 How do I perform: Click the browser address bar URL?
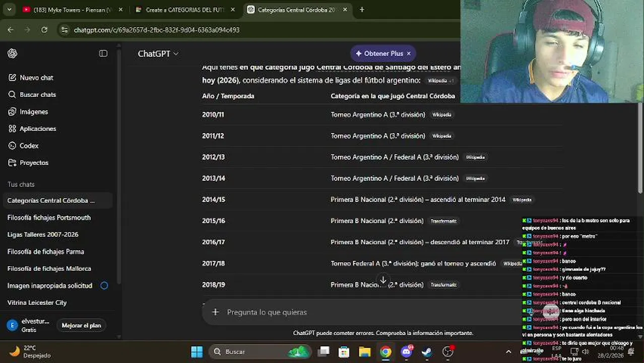pos(157,30)
